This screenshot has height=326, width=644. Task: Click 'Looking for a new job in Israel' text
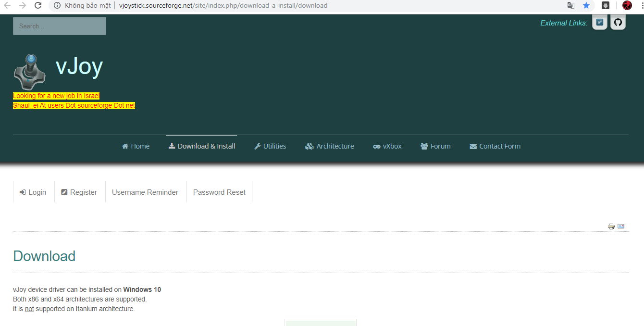(56, 96)
